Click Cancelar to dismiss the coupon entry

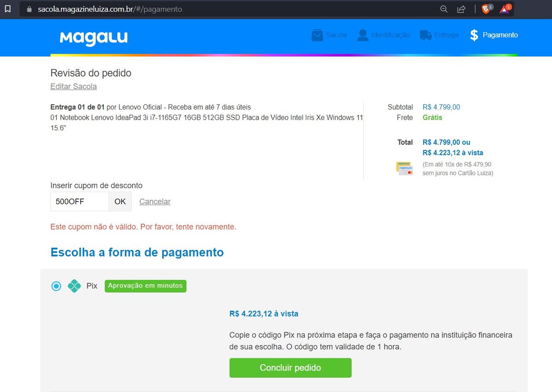click(155, 202)
